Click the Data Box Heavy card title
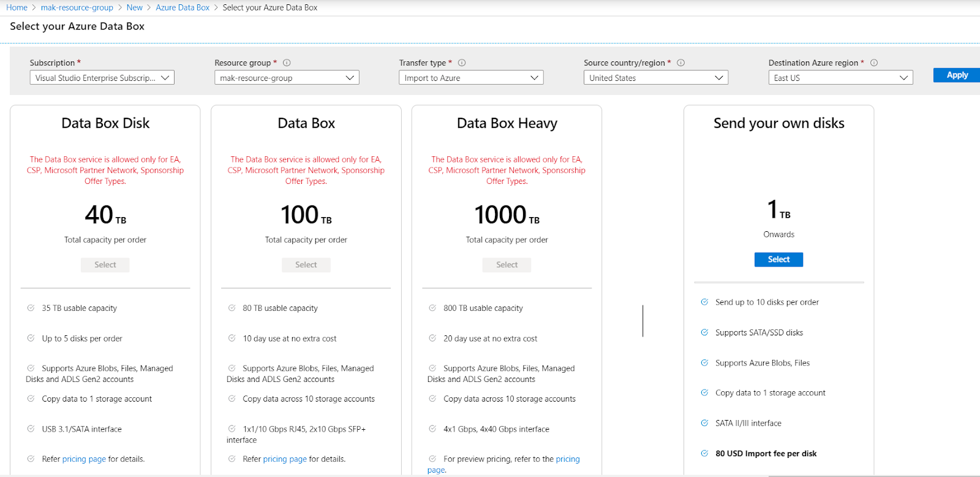 [507, 123]
